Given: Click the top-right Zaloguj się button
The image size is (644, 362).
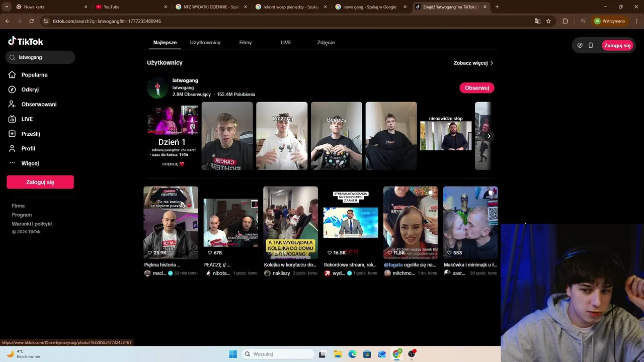Looking at the screenshot, I should coord(617,45).
